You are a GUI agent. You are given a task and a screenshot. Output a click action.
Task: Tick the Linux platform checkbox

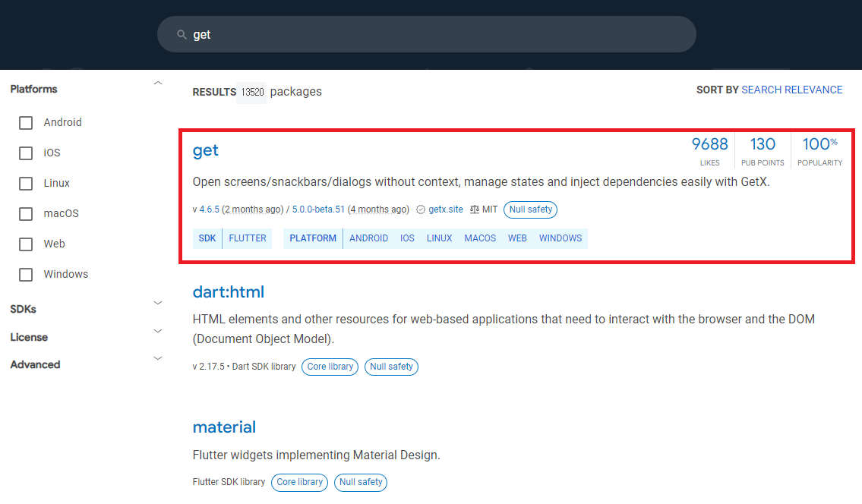coord(26,183)
